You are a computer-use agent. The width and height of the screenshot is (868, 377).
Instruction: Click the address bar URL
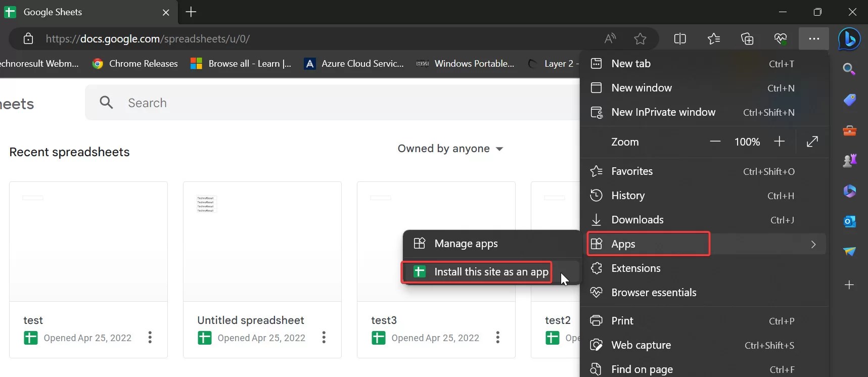[x=148, y=38]
